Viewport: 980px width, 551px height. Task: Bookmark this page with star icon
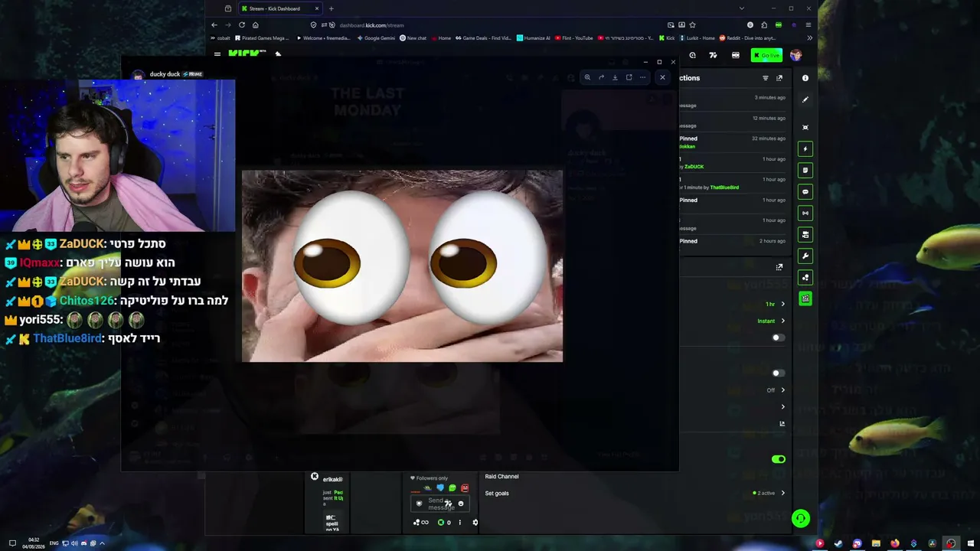pos(692,24)
